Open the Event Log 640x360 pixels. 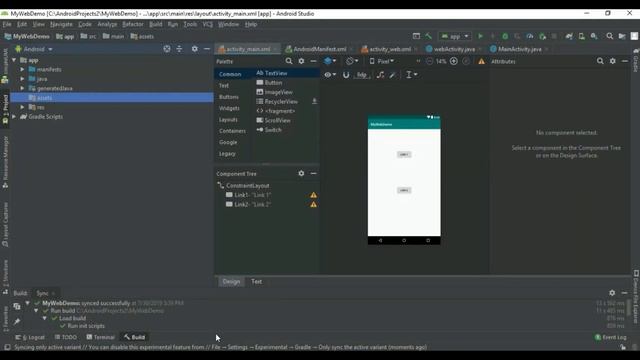click(611, 337)
